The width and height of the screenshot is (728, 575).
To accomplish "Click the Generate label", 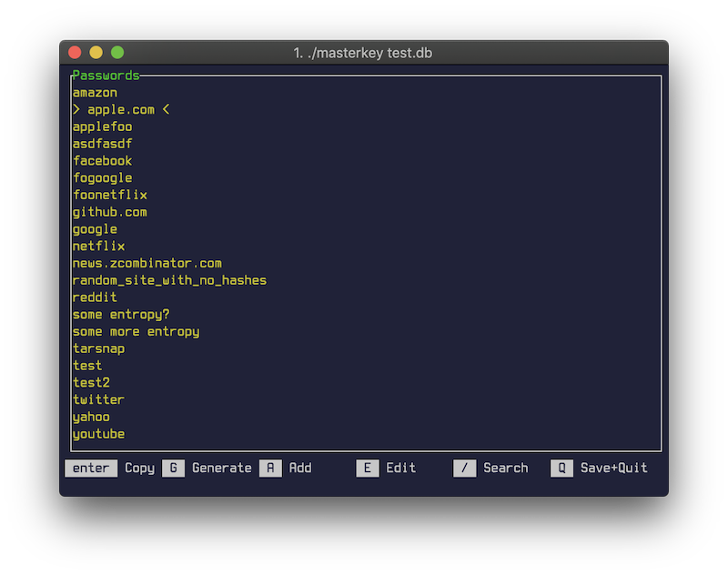I will click(x=222, y=468).
